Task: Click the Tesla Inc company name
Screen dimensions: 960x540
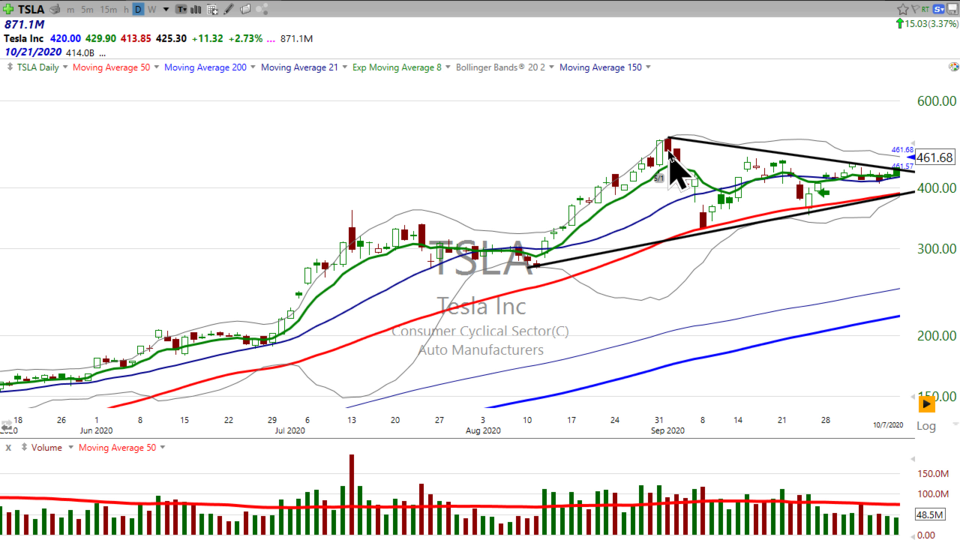Action: (24, 38)
